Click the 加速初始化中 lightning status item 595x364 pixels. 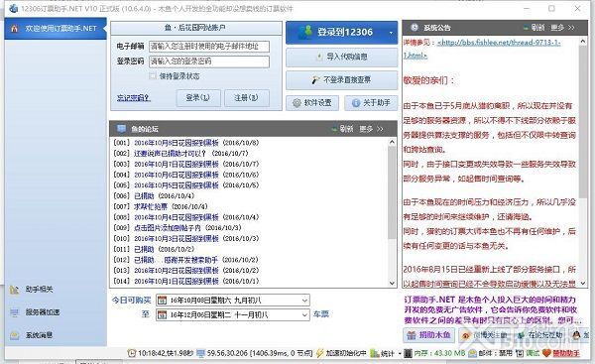click(341, 353)
